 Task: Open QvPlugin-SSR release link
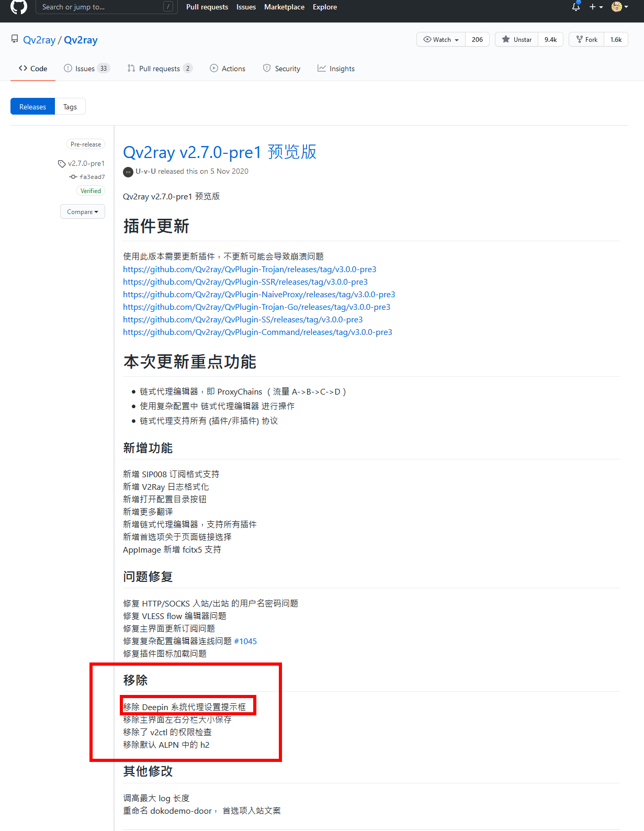[245, 282]
